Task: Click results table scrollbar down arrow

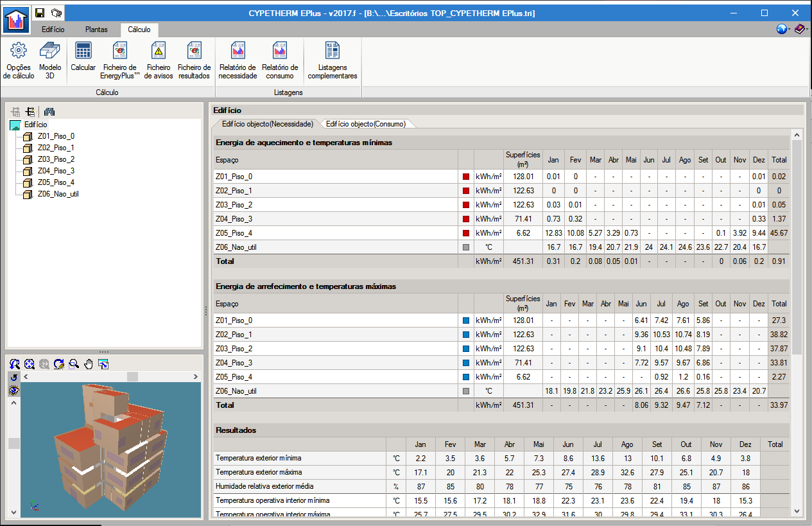Action: (797, 511)
